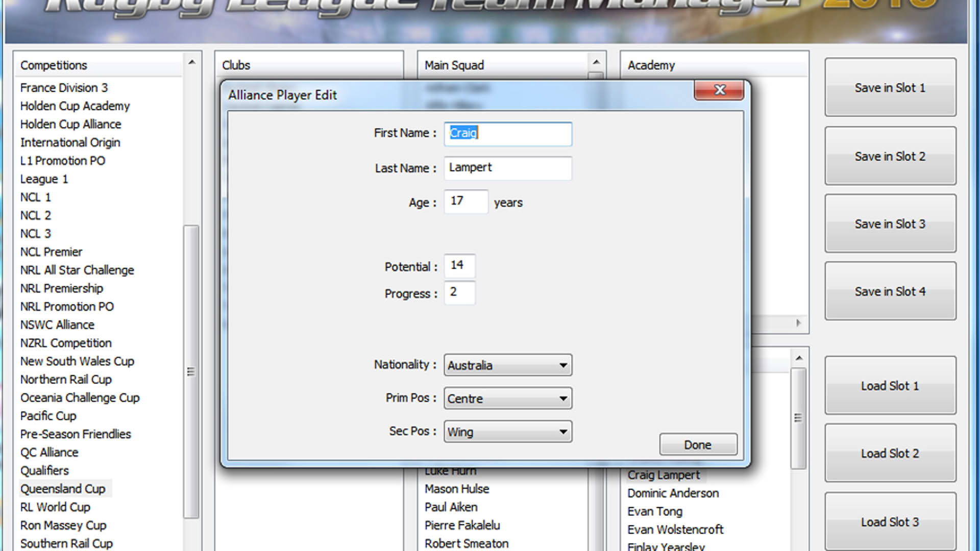Select Oceania Challenge Cup competition
The image size is (980, 551).
[80, 398]
